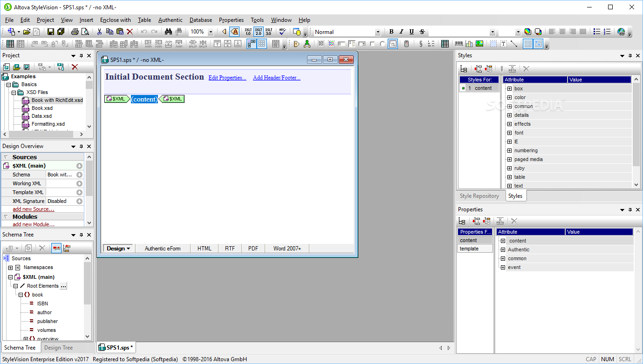The height and width of the screenshot is (364, 643).
Task: Click the Insert table icon in second toolbar
Action: (445, 44)
